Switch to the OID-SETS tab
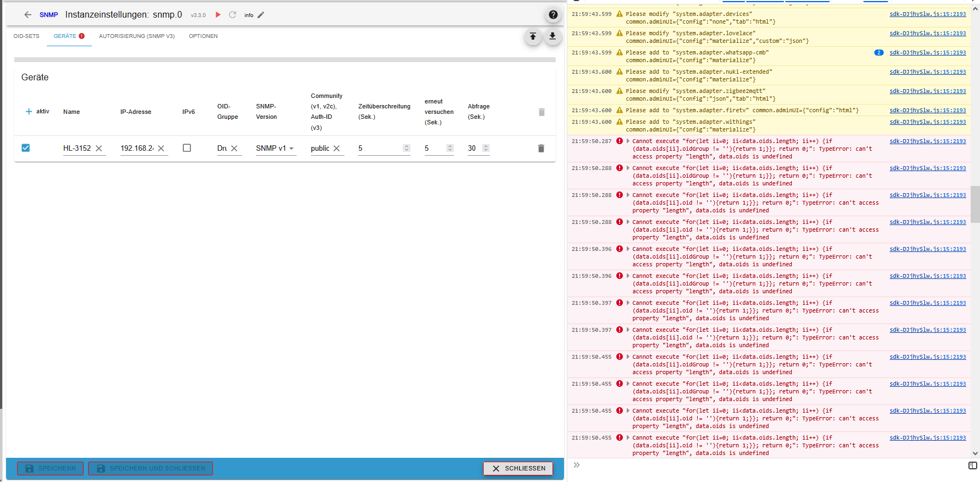 26,36
